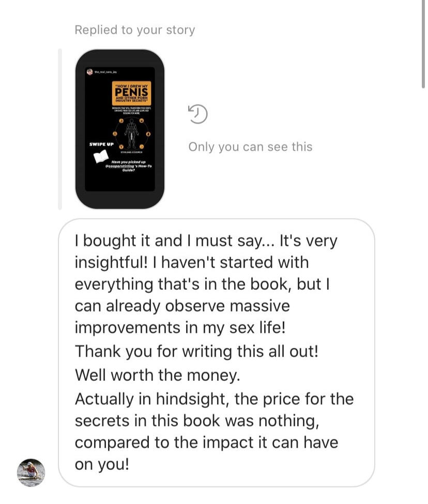Tap the small avatar inside the story
428x504 pixels.
[x=90, y=72]
